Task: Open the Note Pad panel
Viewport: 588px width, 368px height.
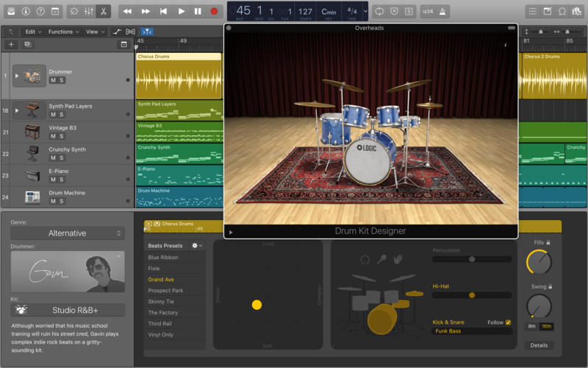Action: coord(547,11)
